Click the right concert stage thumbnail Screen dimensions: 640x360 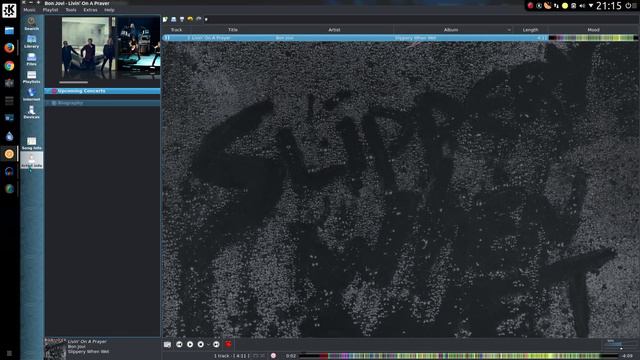coord(138,48)
